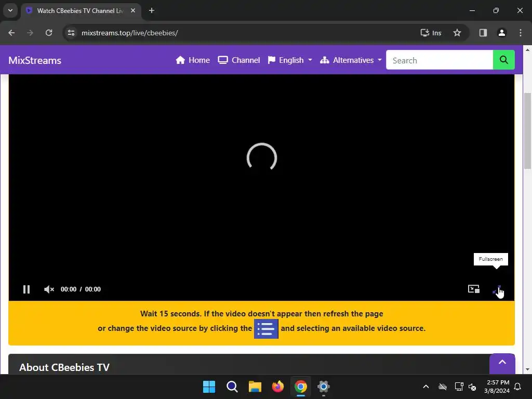Select the address bar URL

(129, 33)
